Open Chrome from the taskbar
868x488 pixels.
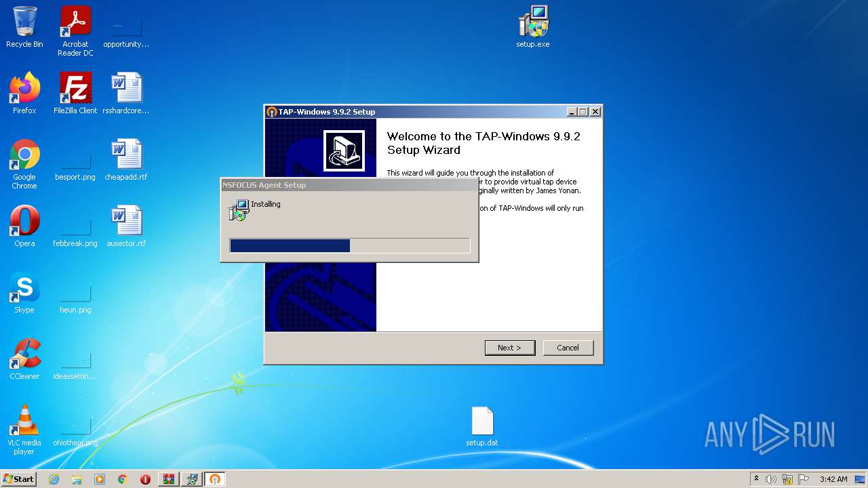(x=123, y=479)
